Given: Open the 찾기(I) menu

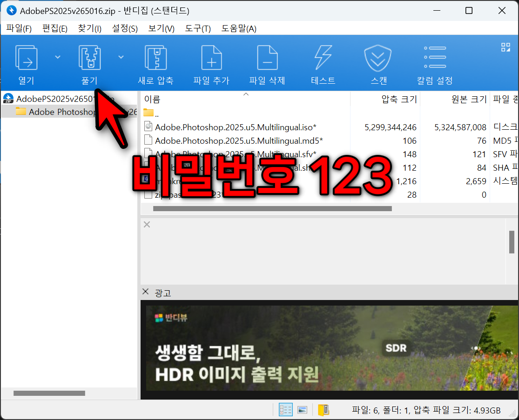Looking at the screenshot, I should point(89,28).
